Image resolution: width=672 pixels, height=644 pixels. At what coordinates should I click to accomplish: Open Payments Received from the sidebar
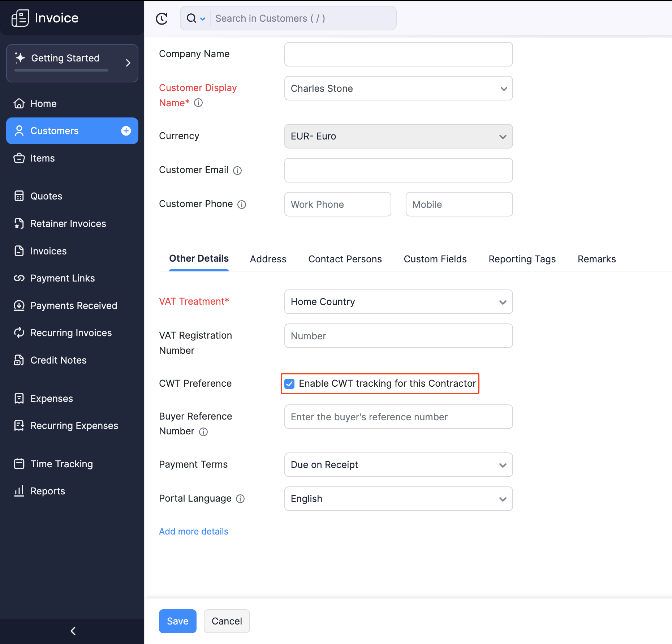[74, 305]
